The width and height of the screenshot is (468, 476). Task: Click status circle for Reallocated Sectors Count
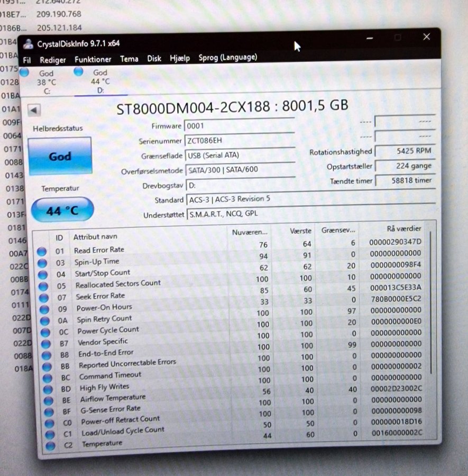point(43,286)
